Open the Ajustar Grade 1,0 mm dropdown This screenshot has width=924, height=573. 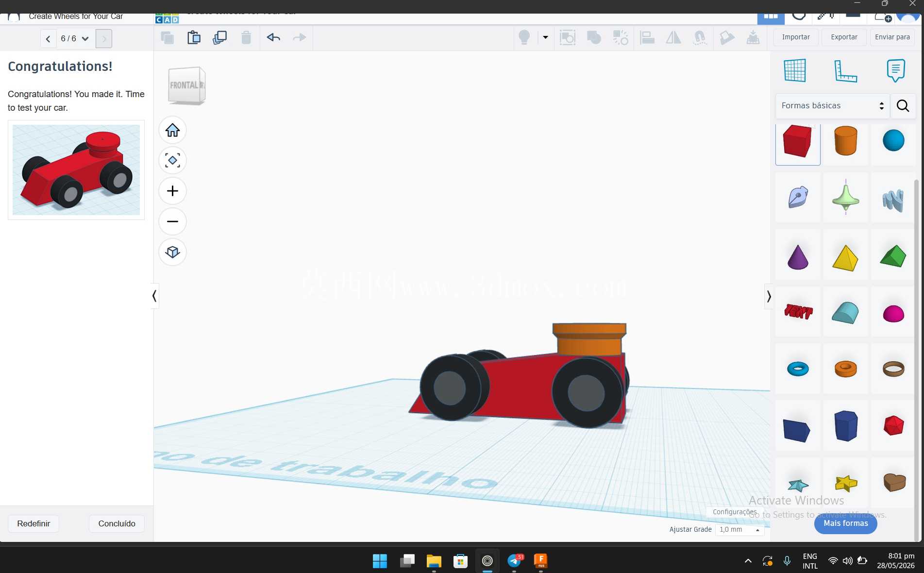[739, 530]
